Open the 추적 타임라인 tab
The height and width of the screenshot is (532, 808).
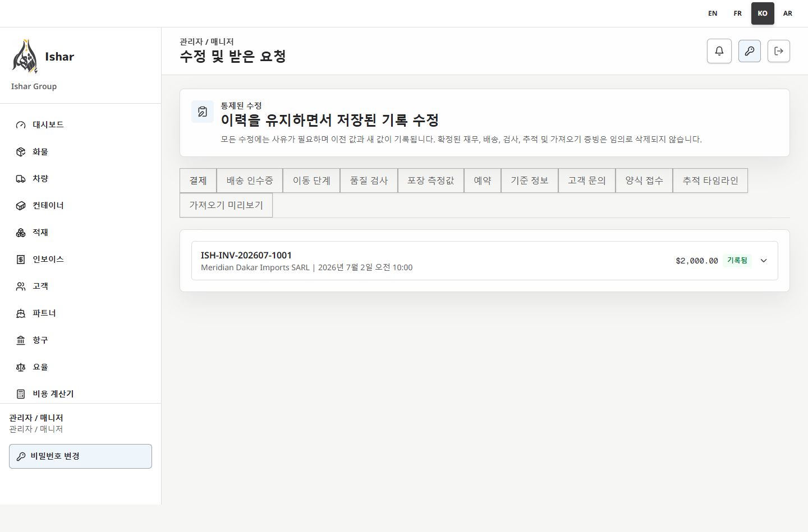pyautogui.click(x=710, y=181)
